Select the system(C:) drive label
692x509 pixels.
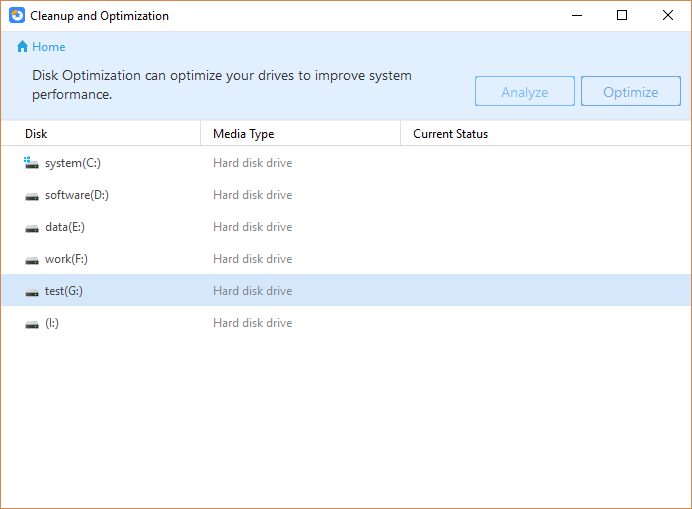(73, 163)
